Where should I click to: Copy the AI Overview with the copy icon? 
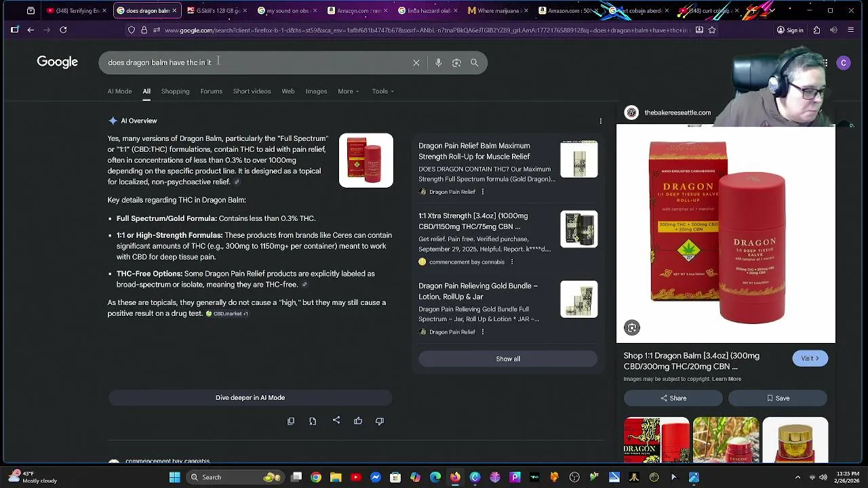pyautogui.click(x=291, y=421)
